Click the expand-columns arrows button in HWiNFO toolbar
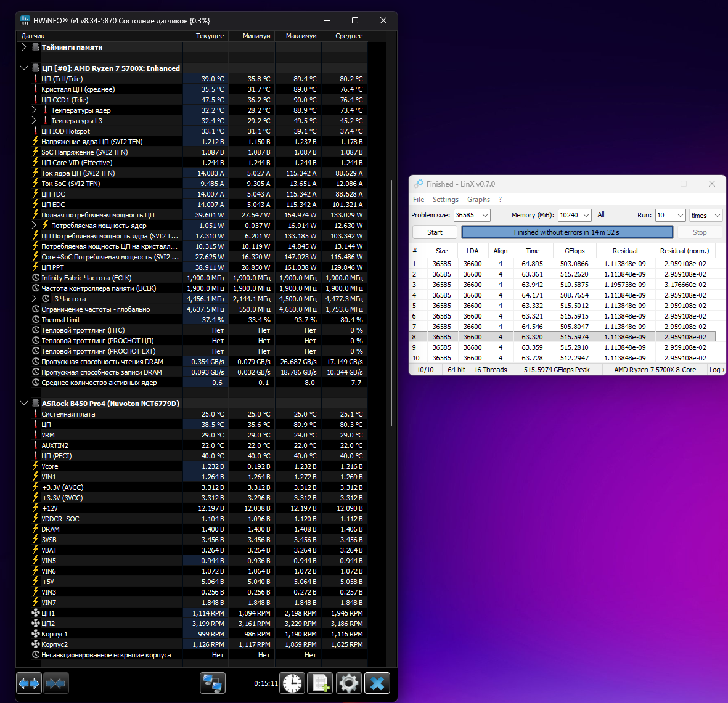Image resolution: width=728 pixels, height=703 pixels. (x=29, y=683)
